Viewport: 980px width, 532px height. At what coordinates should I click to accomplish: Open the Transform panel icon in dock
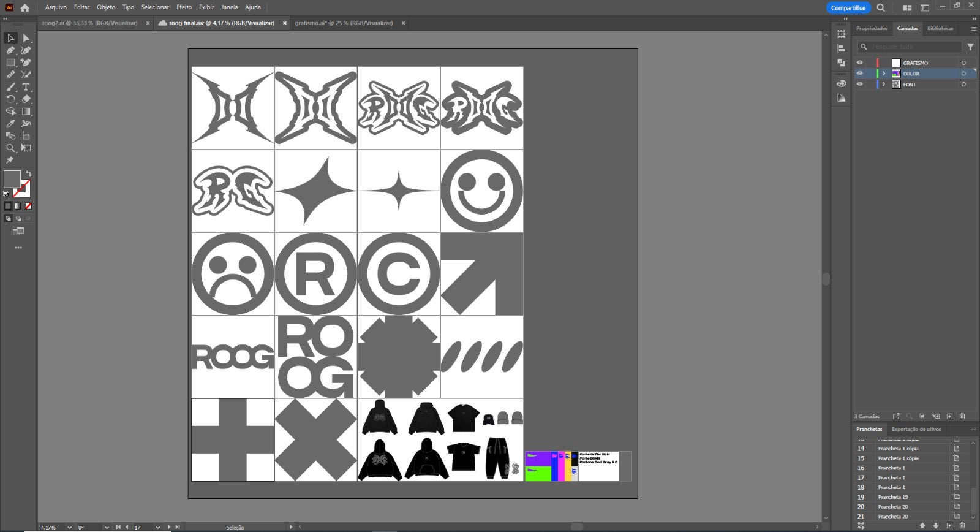[842, 34]
